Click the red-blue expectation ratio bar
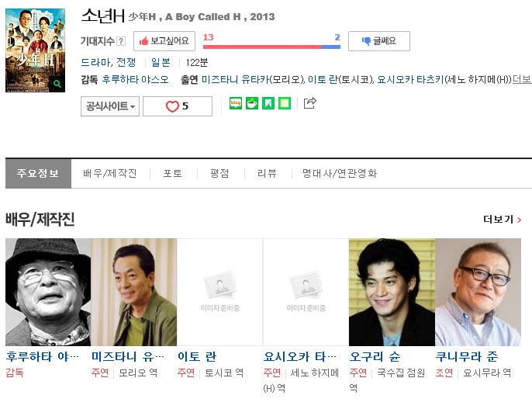Viewport: 532px width, 416px height. click(271, 47)
